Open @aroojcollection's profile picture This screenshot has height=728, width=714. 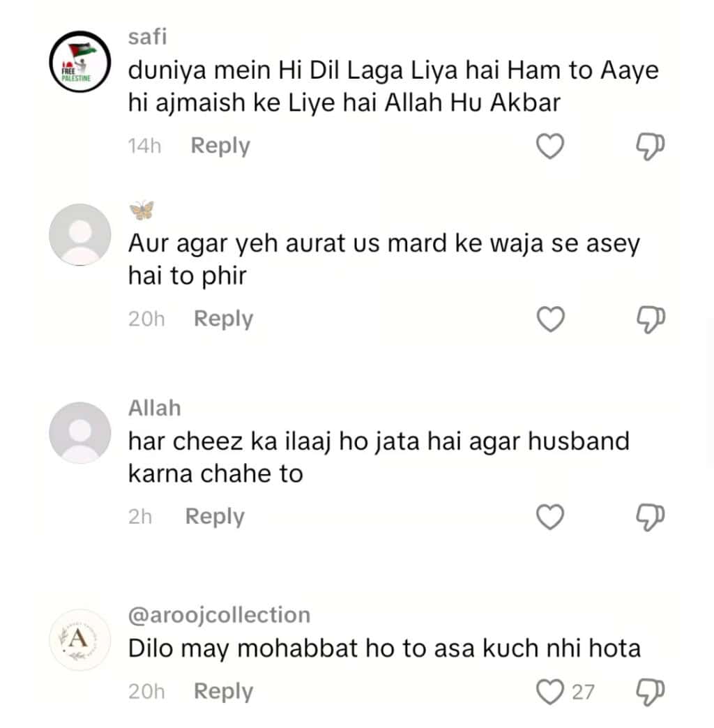pos(80,639)
